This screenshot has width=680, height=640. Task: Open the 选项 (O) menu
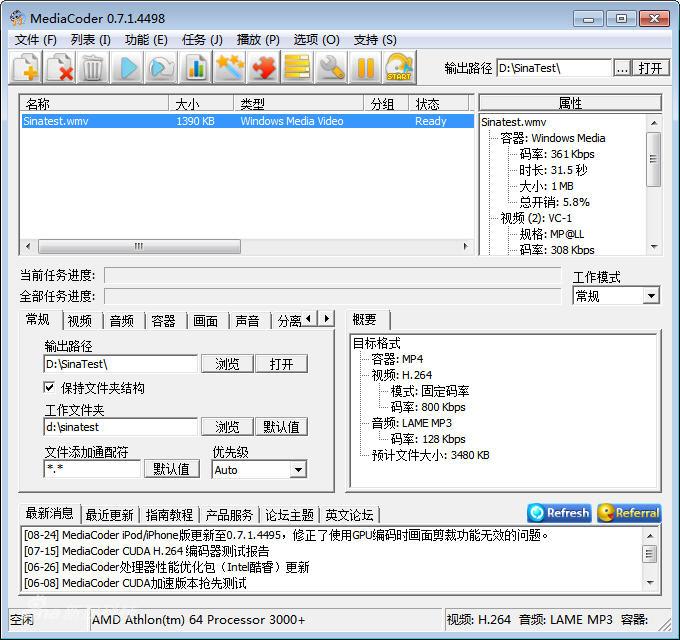[x=317, y=40]
